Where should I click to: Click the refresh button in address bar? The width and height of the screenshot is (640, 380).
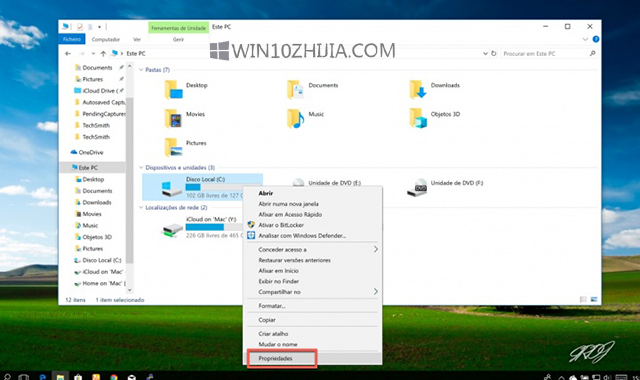(494, 53)
